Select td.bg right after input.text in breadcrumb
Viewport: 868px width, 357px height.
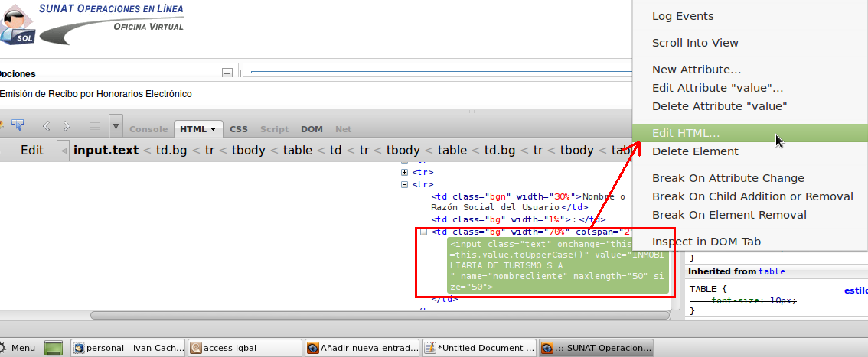(x=171, y=151)
